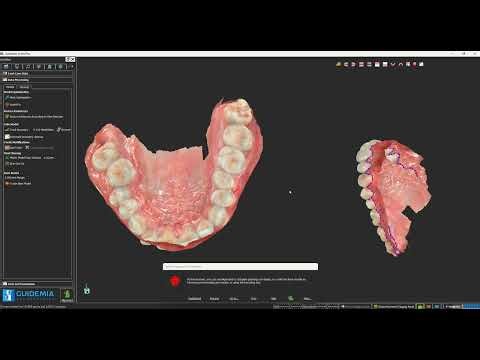Collapse the Data Processing section
The image size is (480, 360).
click(37, 80)
